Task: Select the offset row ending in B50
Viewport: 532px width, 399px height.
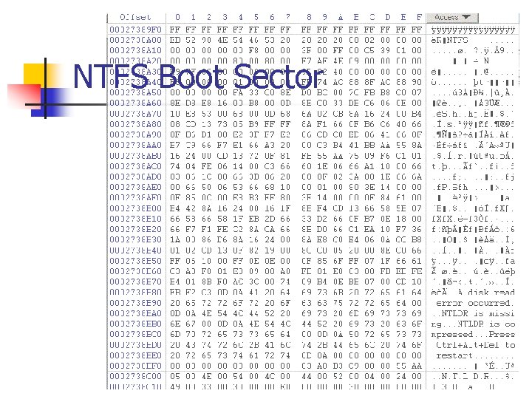Action: tap(135, 261)
